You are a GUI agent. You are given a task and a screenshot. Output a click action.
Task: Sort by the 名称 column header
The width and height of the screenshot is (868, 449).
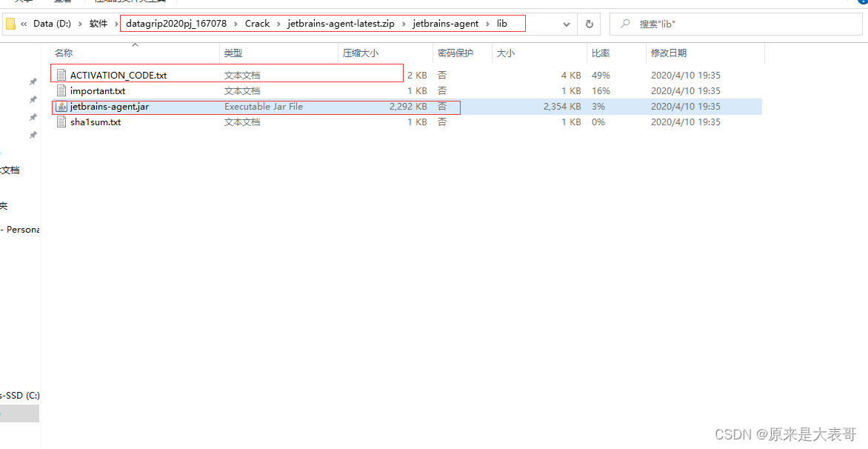[x=64, y=53]
